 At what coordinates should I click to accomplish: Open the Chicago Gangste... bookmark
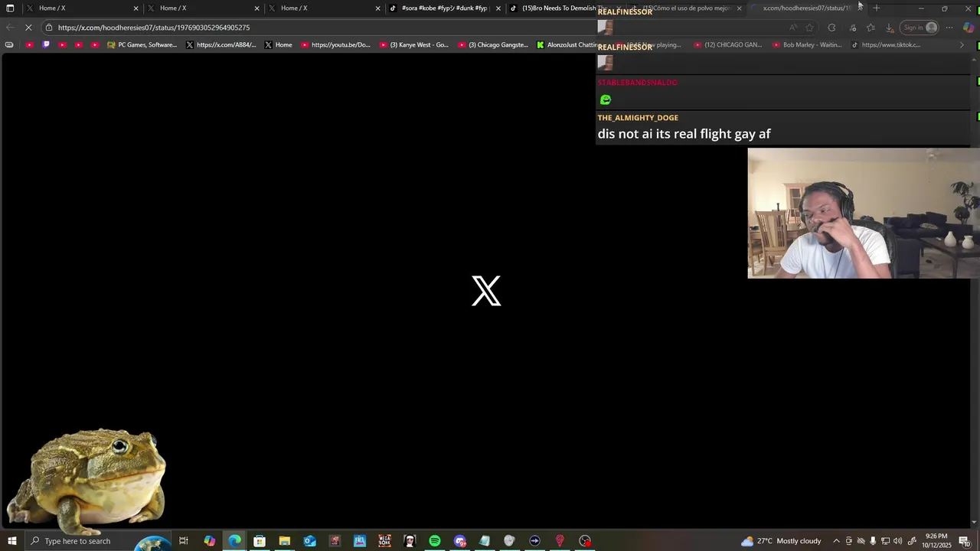pyautogui.click(x=493, y=44)
